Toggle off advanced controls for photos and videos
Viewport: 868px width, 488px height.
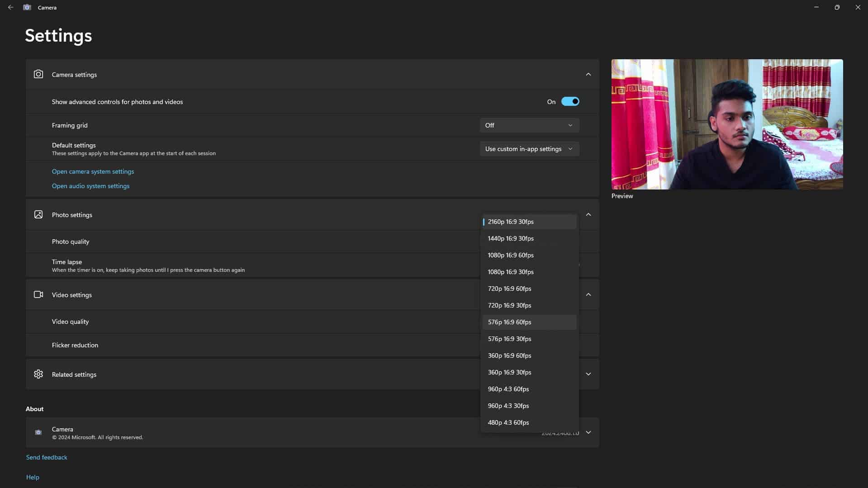(x=570, y=101)
